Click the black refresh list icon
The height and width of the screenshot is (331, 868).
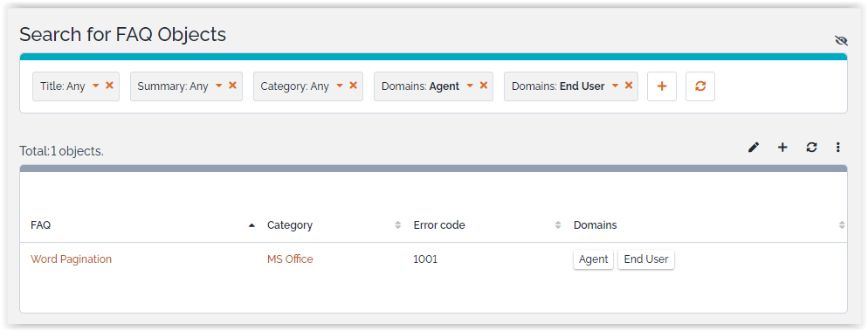(811, 148)
